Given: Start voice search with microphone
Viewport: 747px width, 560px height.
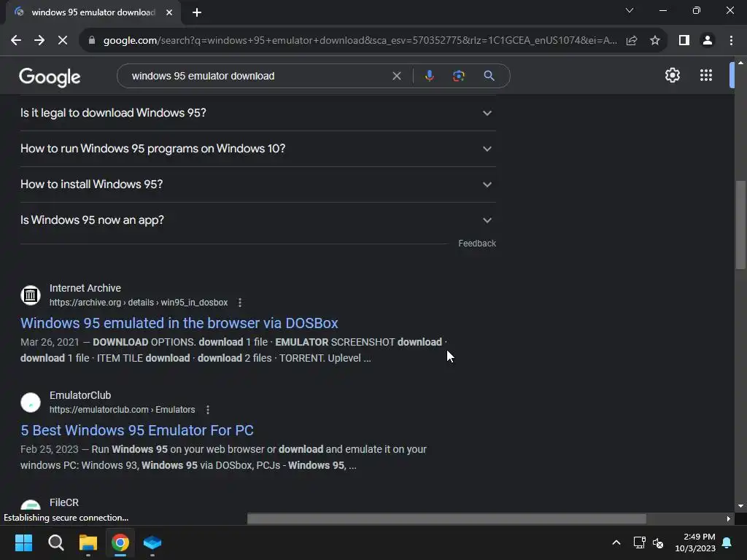Looking at the screenshot, I should tap(429, 76).
